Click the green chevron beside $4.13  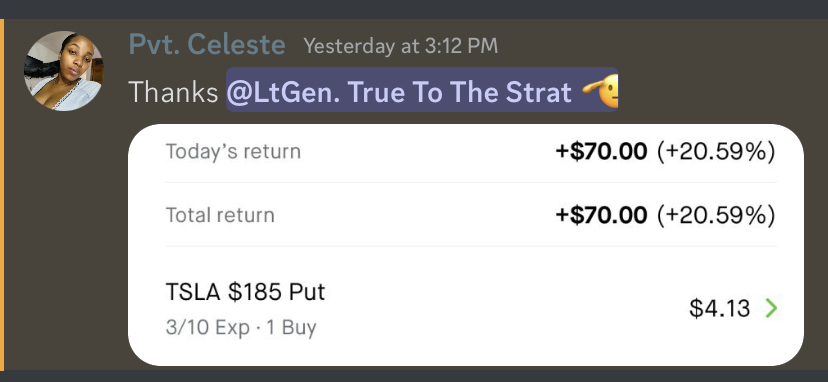(x=771, y=308)
